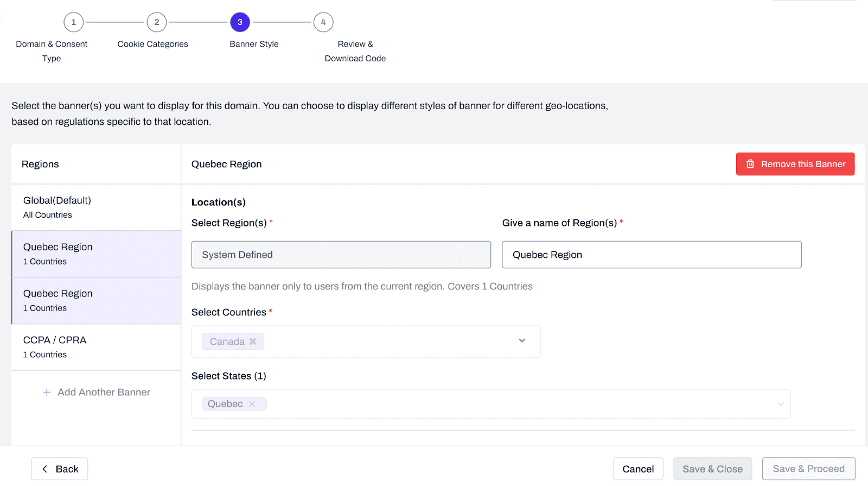
Task: Click the Back arrow chevron icon
Action: (45, 469)
